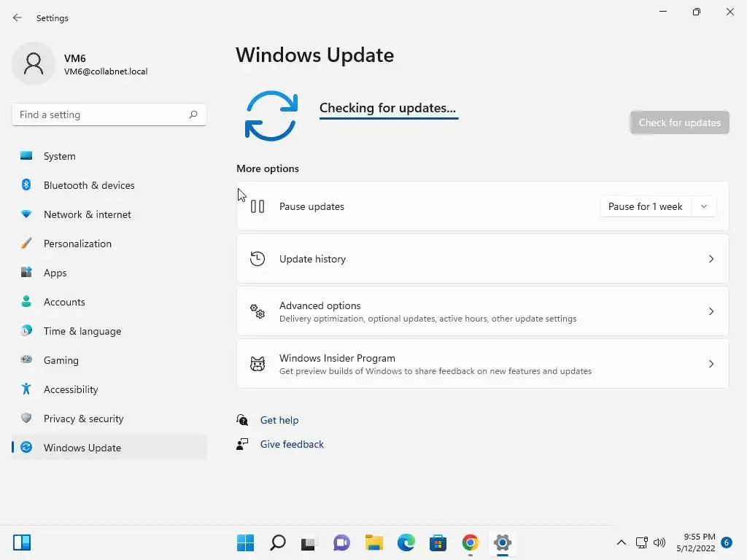Select the Personalization label

77,244
